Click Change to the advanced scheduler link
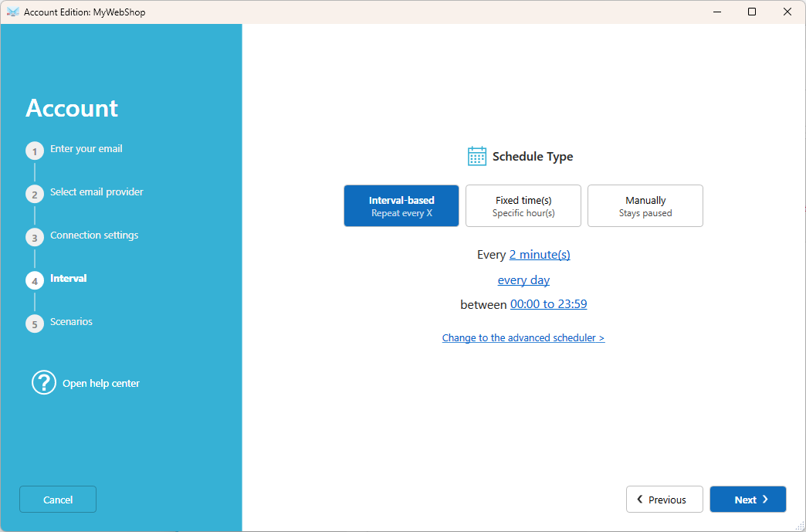 (x=523, y=337)
